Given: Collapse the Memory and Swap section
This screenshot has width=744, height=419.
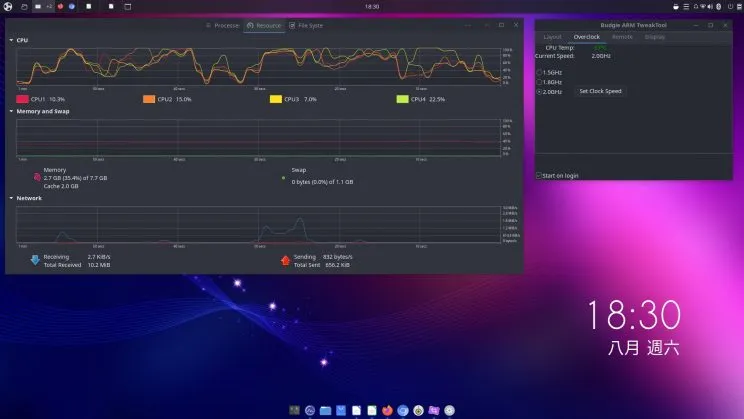Looking at the screenshot, I should click(11, 111).
